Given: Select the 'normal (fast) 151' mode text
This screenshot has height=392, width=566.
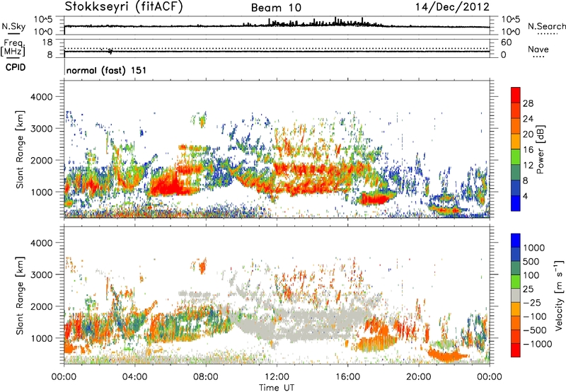Looking at the screenshot, I should pos(106,70).
